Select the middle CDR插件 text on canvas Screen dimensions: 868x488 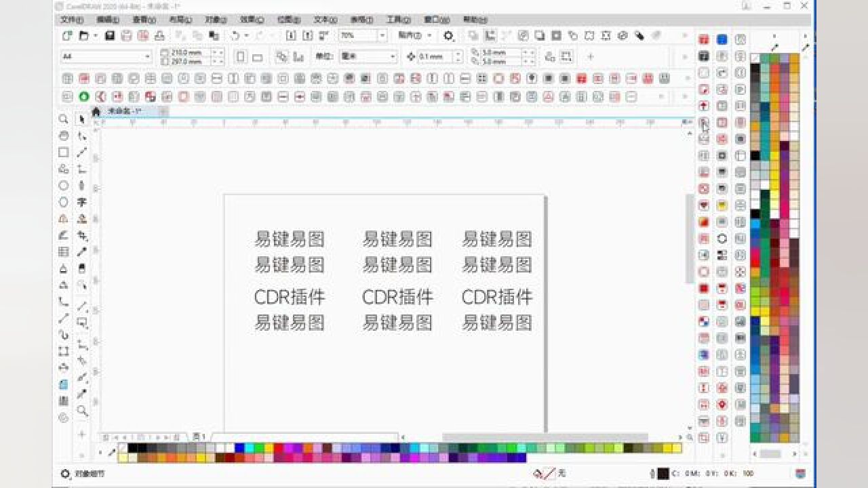pyautogui.click(x=397, y=297)
